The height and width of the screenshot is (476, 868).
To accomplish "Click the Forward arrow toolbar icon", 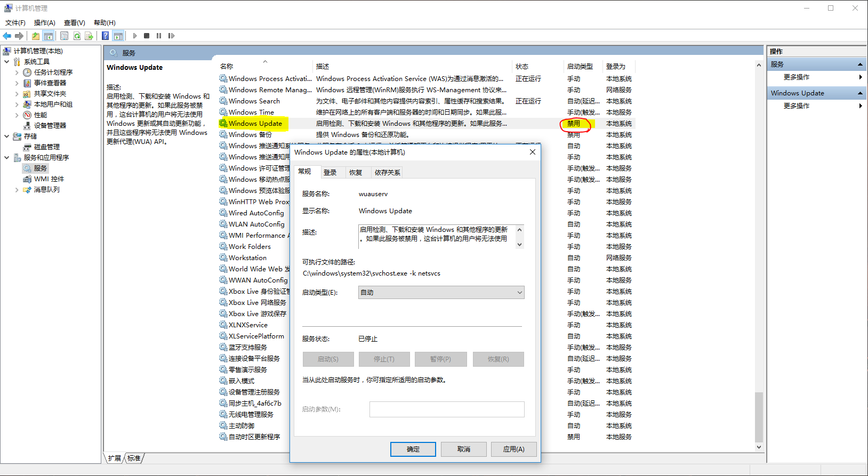I will tap(19, 36).
